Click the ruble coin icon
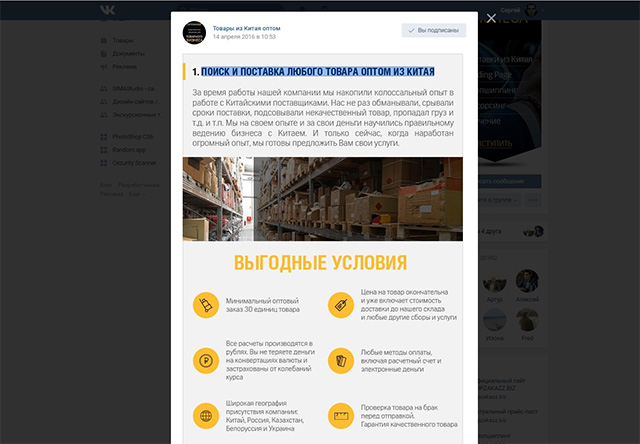Viewport: 640px width, 444px height. [x=206, y=361]
